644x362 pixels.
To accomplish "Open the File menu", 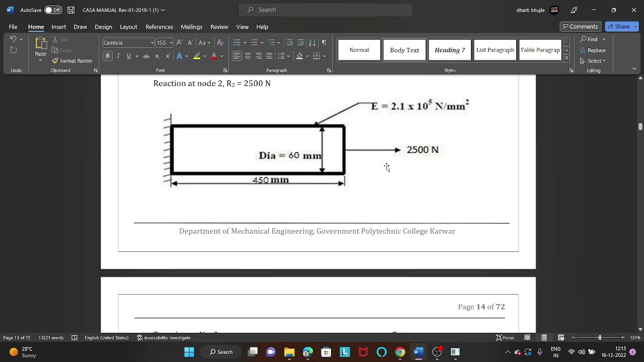I will click(13, 27).
